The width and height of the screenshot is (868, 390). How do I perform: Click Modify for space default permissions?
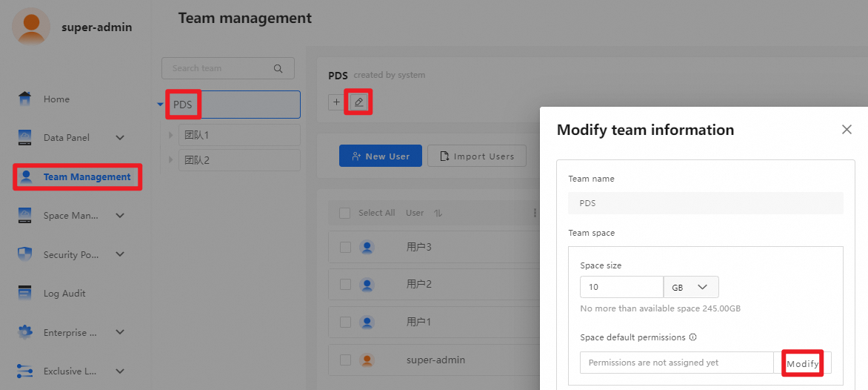tap(802, 363)
